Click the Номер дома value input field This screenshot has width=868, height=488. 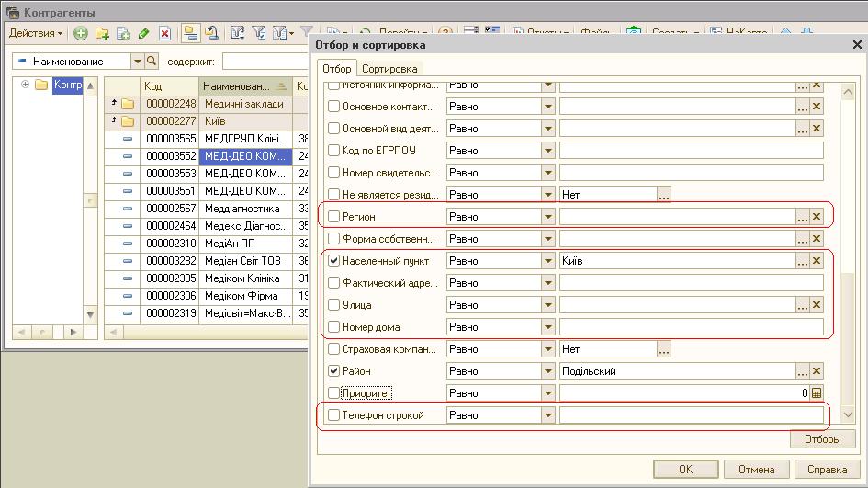692,327
